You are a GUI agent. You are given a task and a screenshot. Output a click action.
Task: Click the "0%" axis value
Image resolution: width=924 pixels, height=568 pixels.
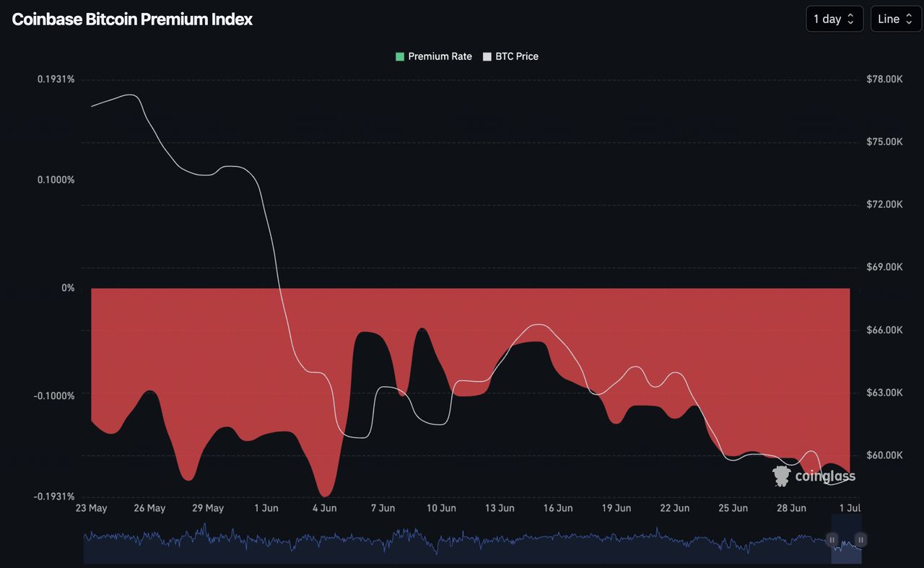(68, 288)
